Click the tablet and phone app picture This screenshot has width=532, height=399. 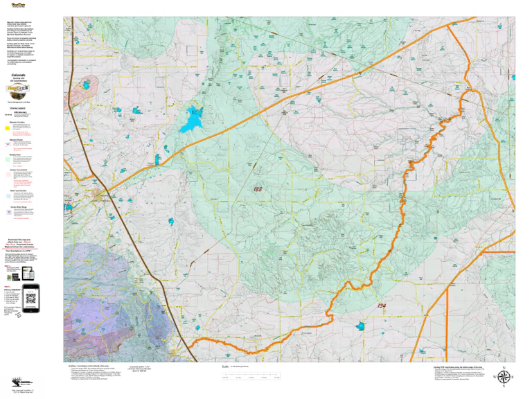tap(28, 274)
